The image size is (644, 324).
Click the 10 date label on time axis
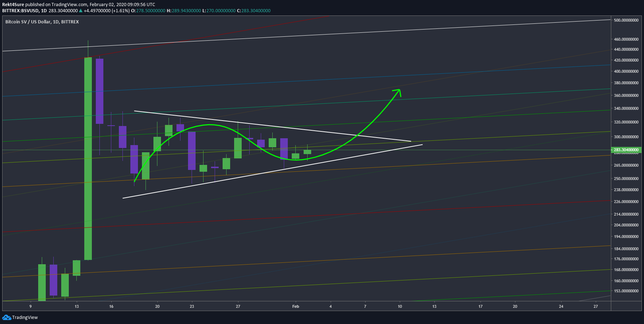(400, 306)
